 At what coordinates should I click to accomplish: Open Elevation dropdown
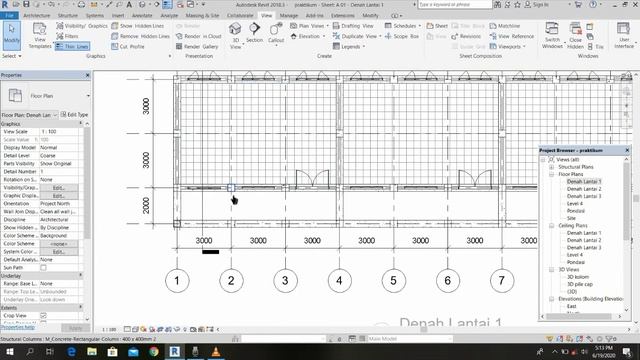[308, 36]
